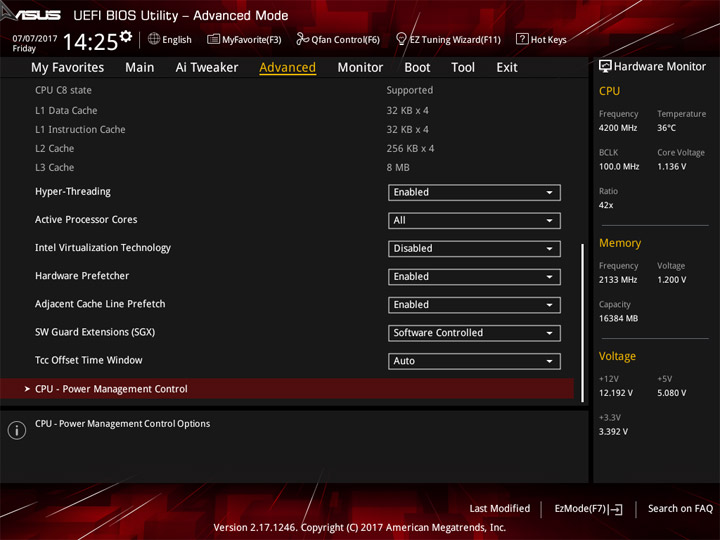Click the EzMode exit arrow icon
This screenshot has width=720, height=540.
tap(616, 509)
